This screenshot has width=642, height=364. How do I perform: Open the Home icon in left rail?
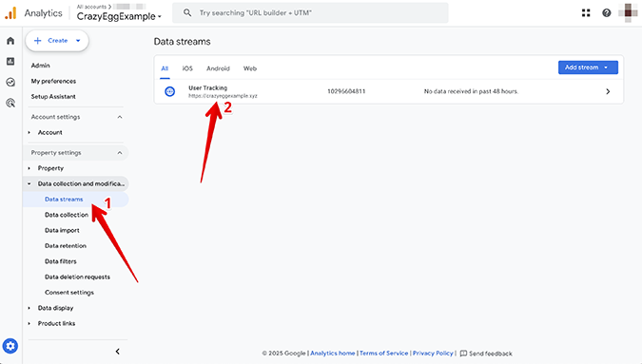point(10,41)
